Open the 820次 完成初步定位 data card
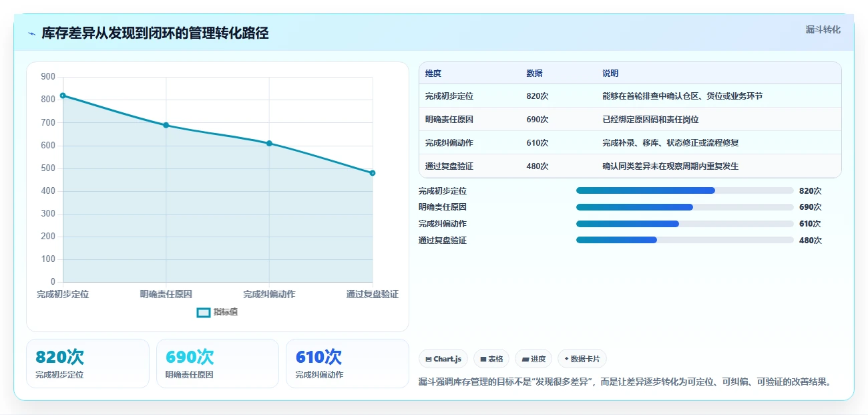The image size is (868, 415). coord(87,364)
